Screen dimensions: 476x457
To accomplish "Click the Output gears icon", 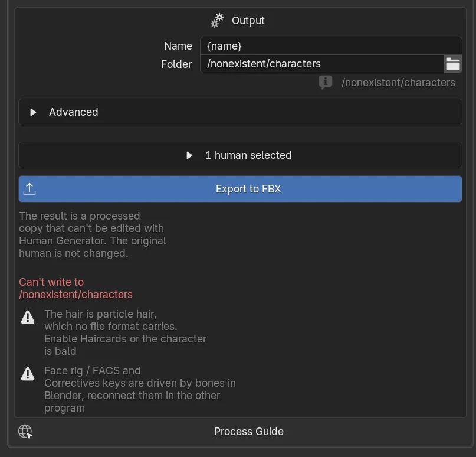I will (217, 21).
